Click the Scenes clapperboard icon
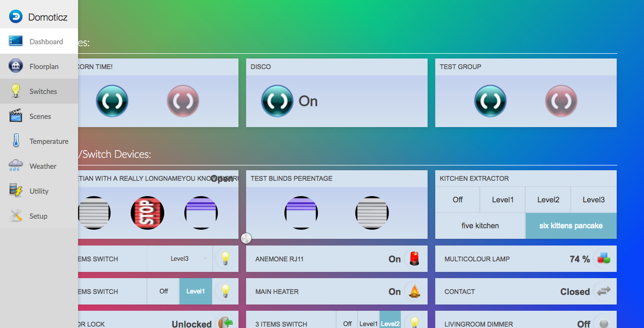 pyautogui.click(x=16, y=116)
